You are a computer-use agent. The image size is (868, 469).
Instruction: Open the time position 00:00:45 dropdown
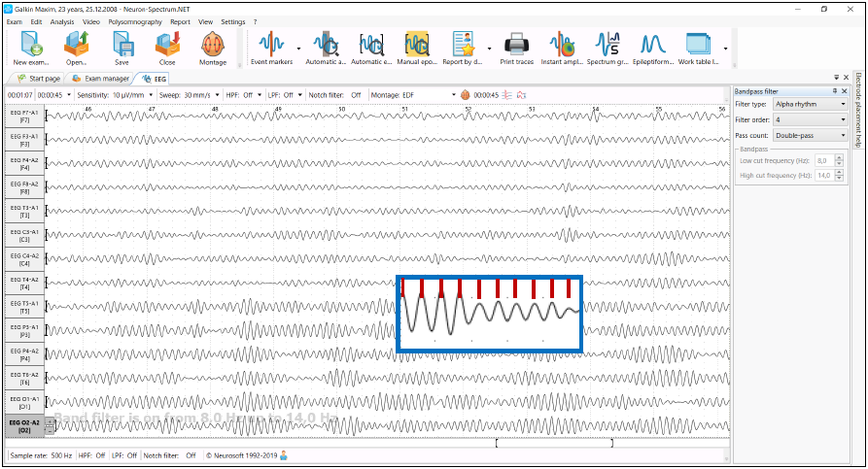(69, 95)
